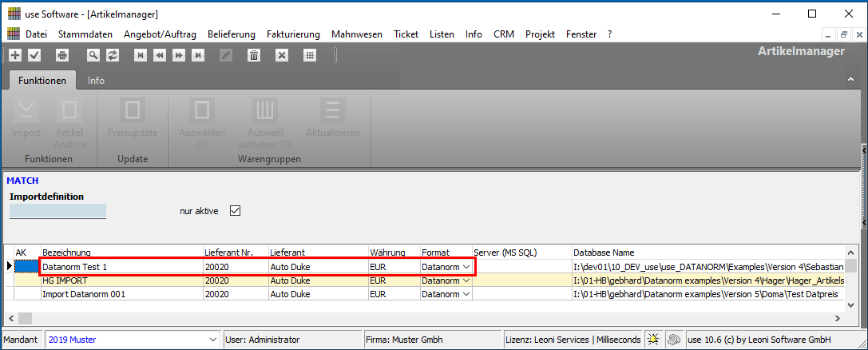Expand the arrow next to printer icon

pyautogui.click(x=78, y=55)
